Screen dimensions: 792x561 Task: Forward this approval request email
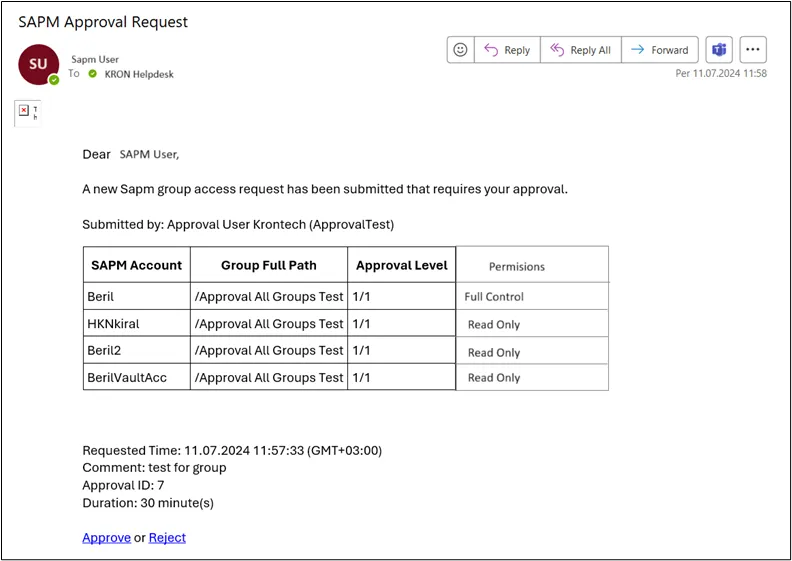[x=660, y=49]
